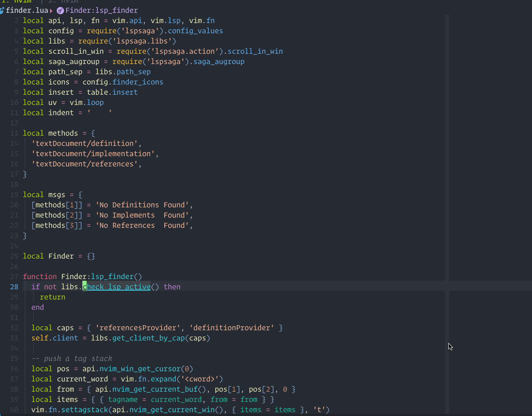Click the breadcrumb separator arrow after finder.lua

tap(51, 10)
